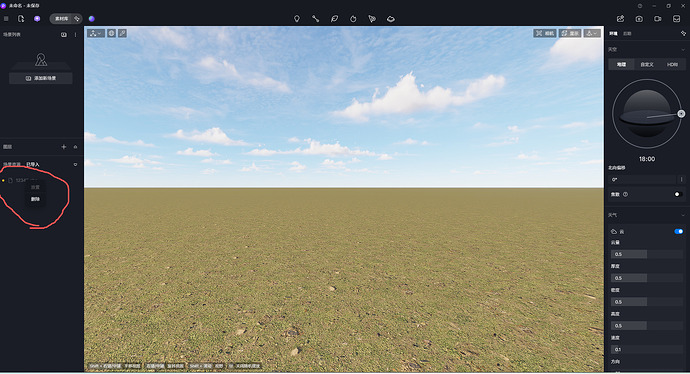Click the sun handle on the sky dial
The height and width of the screenshot is (374, 690).
click(681, 114)
